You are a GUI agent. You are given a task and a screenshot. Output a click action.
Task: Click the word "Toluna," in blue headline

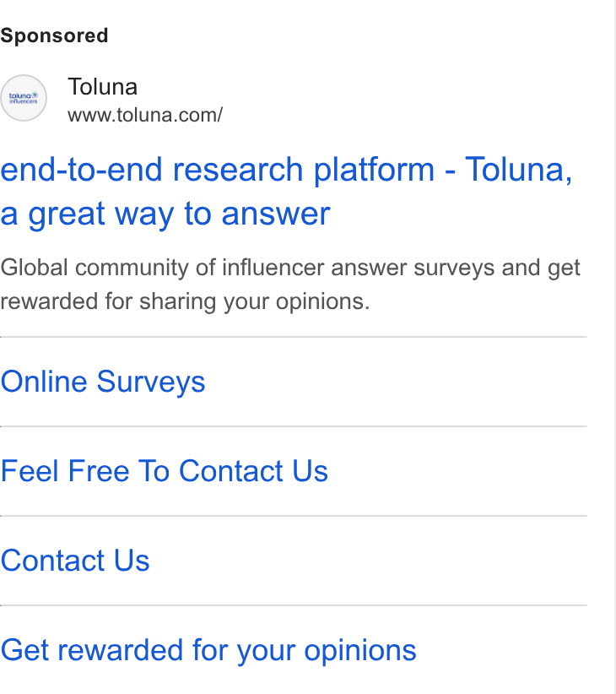pos(519,170)
